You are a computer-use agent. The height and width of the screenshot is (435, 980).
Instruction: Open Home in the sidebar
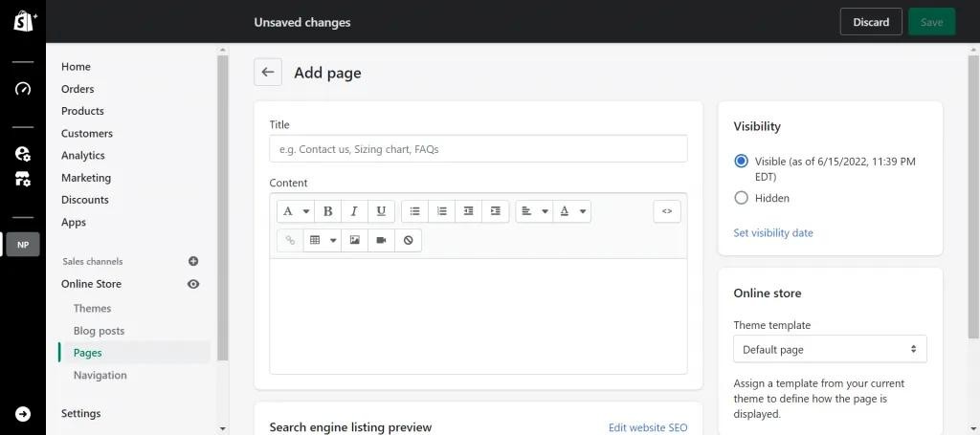[76, 67]
